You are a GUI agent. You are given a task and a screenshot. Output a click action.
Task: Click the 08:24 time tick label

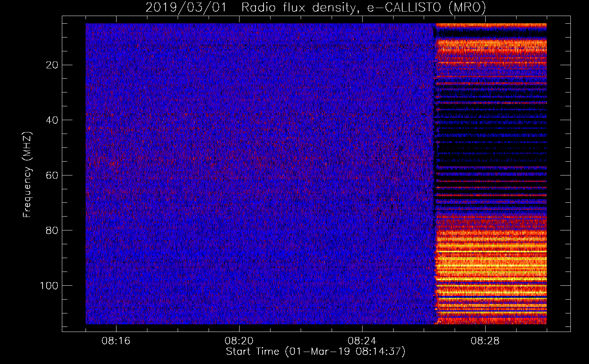point(362,341)
